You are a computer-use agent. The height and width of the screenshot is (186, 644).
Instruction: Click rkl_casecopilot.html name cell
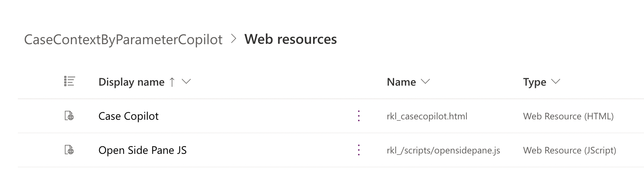point(427,116)
